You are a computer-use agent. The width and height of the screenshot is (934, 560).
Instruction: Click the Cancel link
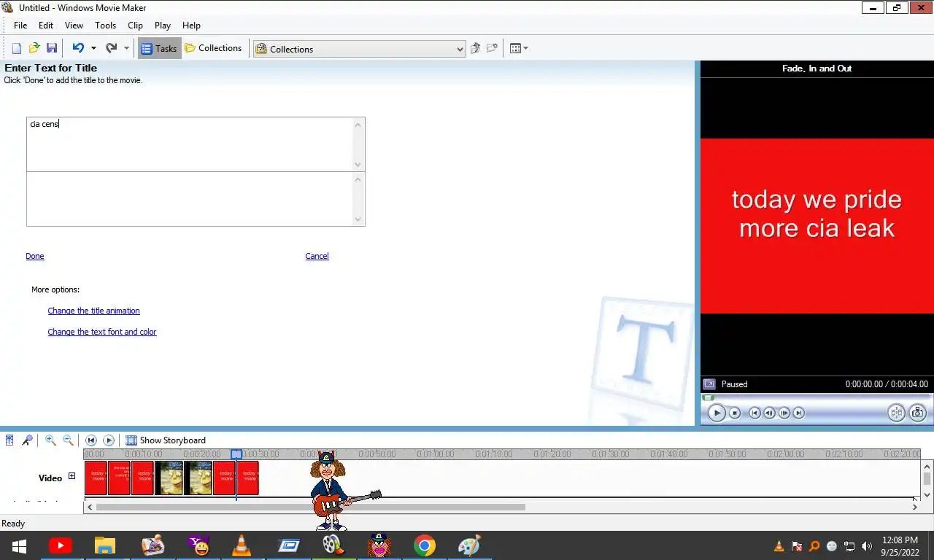coord(317,256)
